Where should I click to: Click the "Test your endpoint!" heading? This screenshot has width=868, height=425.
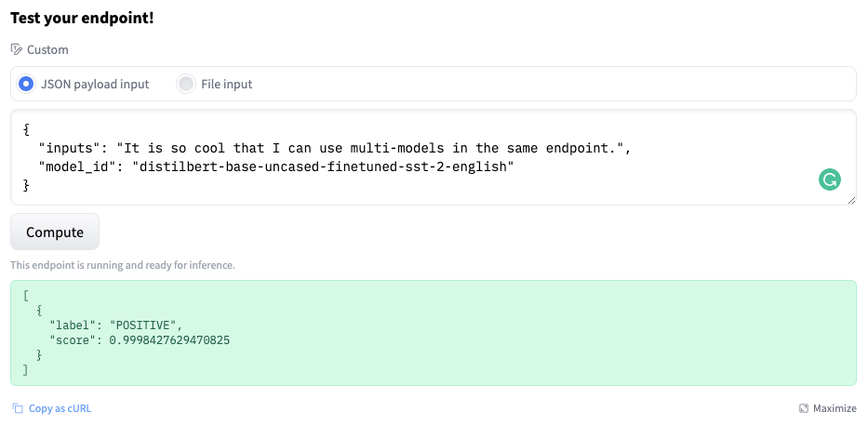click(82, 18)
